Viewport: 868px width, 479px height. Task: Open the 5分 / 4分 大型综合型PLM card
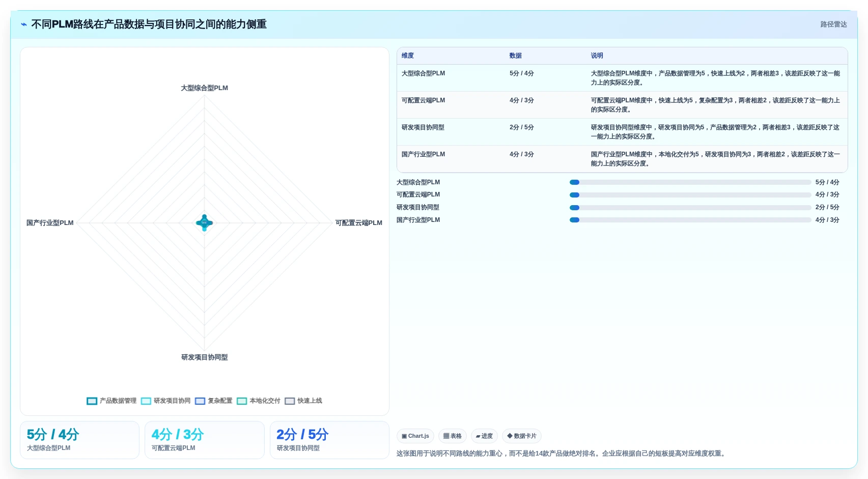(79, 440)
